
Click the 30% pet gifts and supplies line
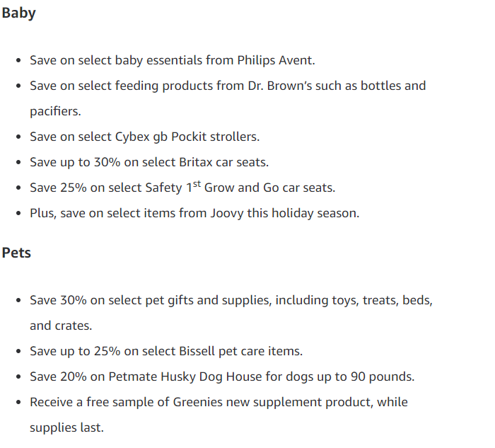point(231,301)
